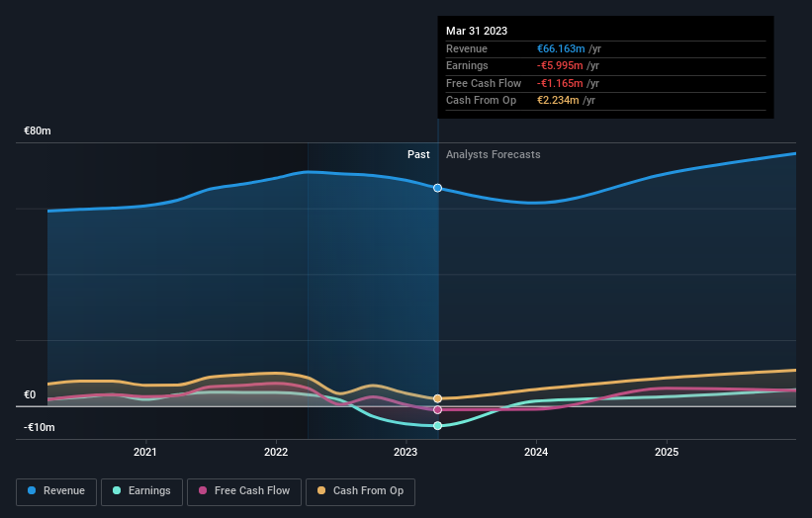
Task: Click the teal Earnings legend dot
Action: 117,490
